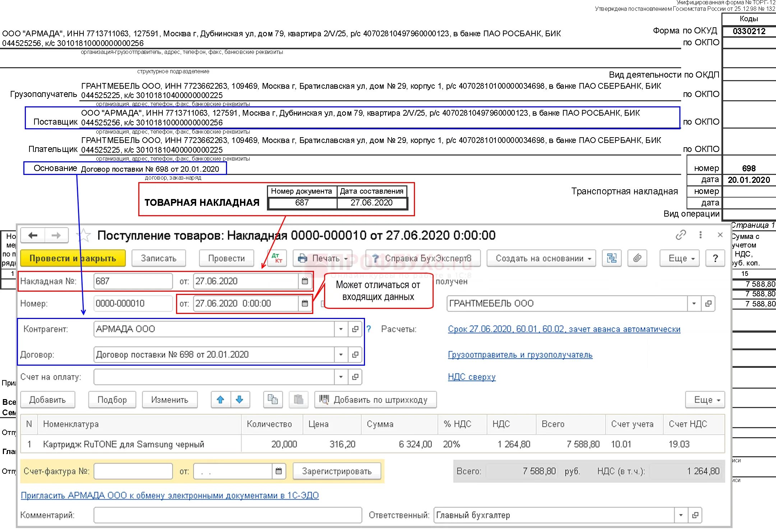
Task: Edit Накладная № field 687
Action: click(x=133, y=281)
